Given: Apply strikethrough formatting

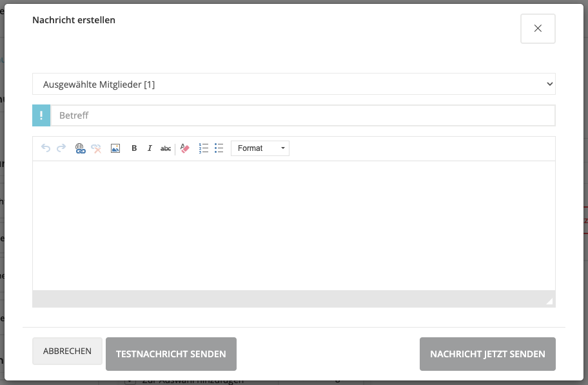Looking at the screenshot, I should pyautogui.click(x=166, y=148).
